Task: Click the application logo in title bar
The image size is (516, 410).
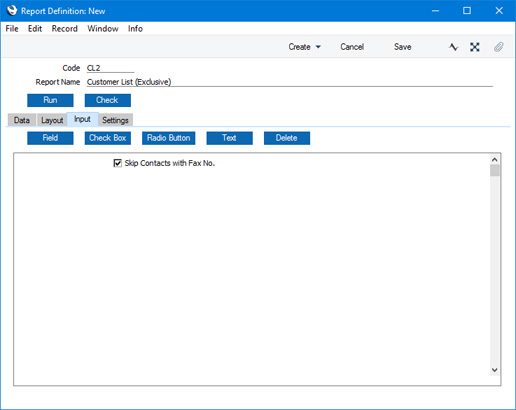Action: [12, 11]
